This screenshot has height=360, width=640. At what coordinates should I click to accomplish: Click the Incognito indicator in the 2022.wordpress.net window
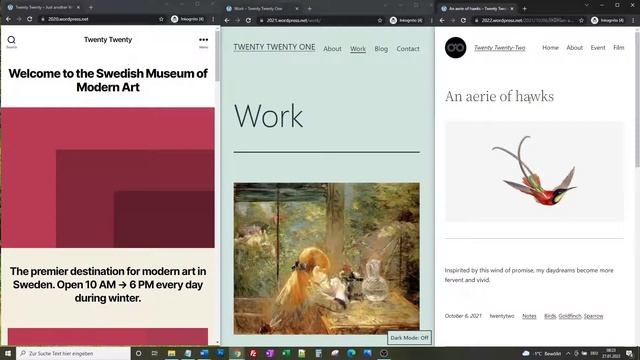pyautogui.click(x=608, y=20)
